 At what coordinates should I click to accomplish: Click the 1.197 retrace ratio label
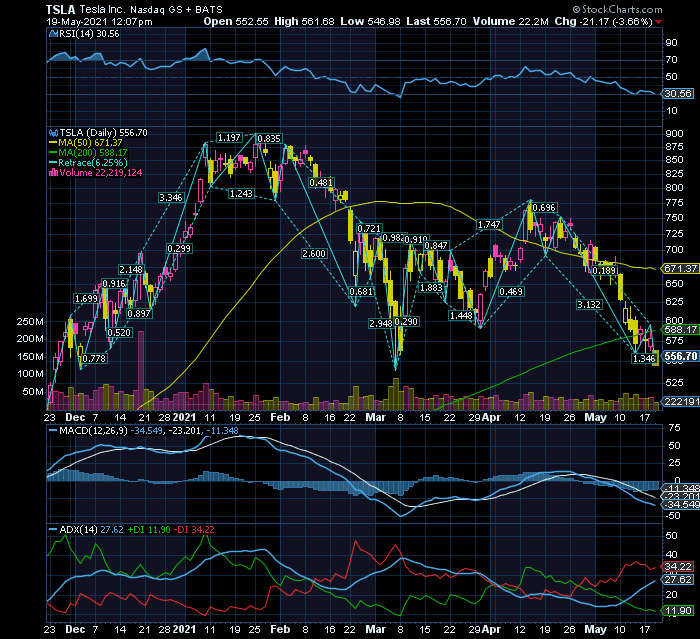pos(229,138)
